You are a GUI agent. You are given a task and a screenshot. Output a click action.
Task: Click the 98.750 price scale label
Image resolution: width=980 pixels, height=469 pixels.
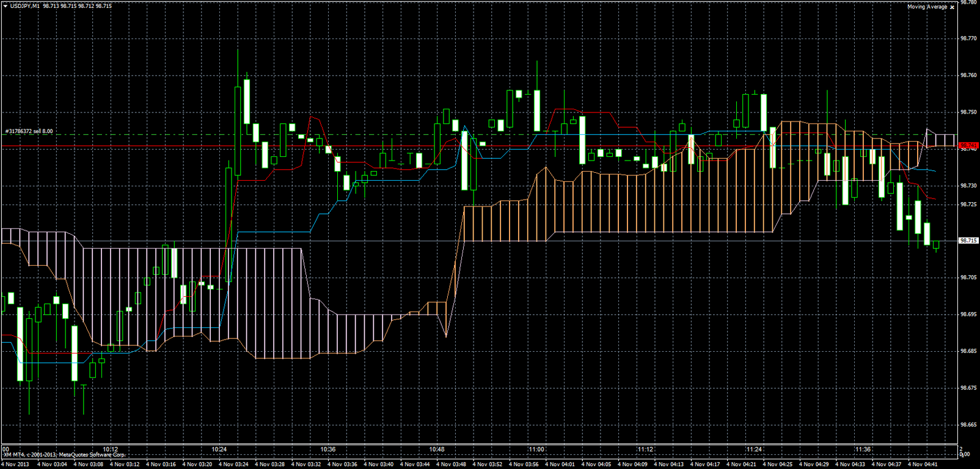coord(968,112)
